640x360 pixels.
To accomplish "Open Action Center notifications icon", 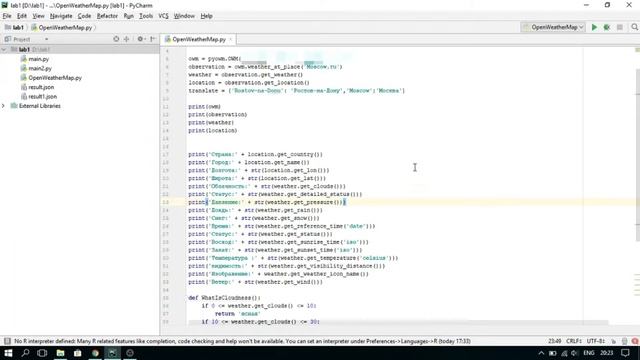I will coord(625,353).
